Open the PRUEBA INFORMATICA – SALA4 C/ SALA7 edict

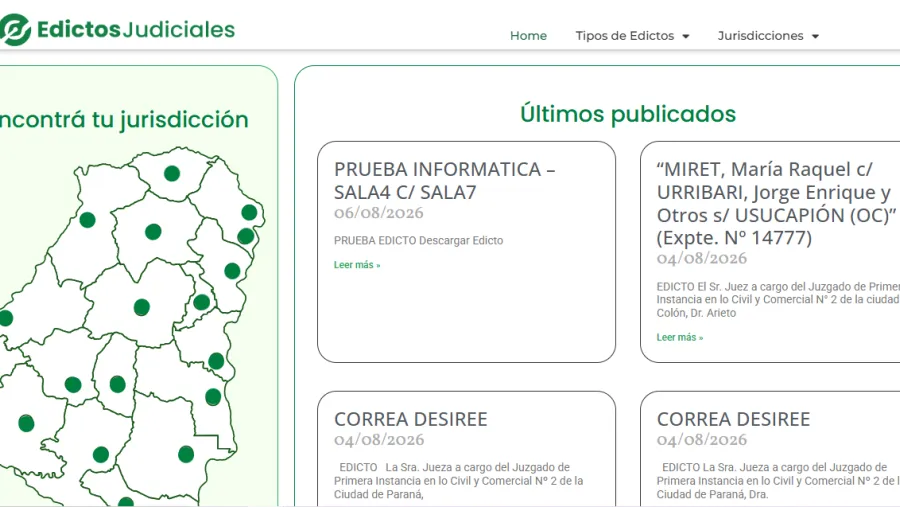coord(445,180)
